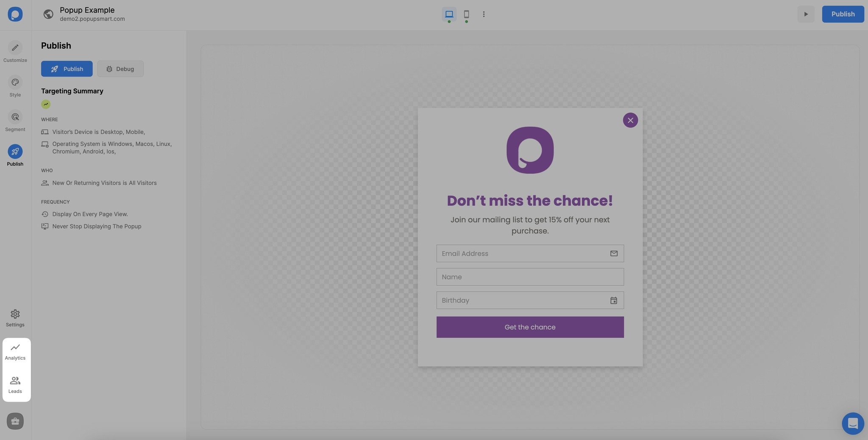Open the Style sidebar section
The width and height of the screenshot is (868, 440).
tap(15, 86)
